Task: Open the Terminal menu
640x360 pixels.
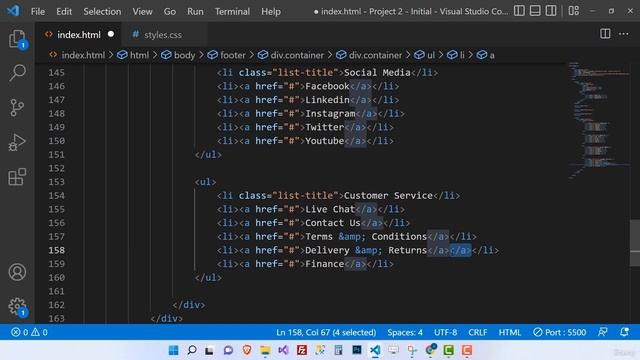Action: pos(232,11)
